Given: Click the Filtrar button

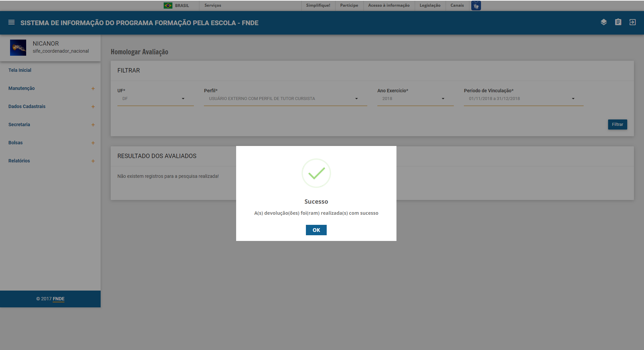Looking at the screenshot, I should 618,124.
